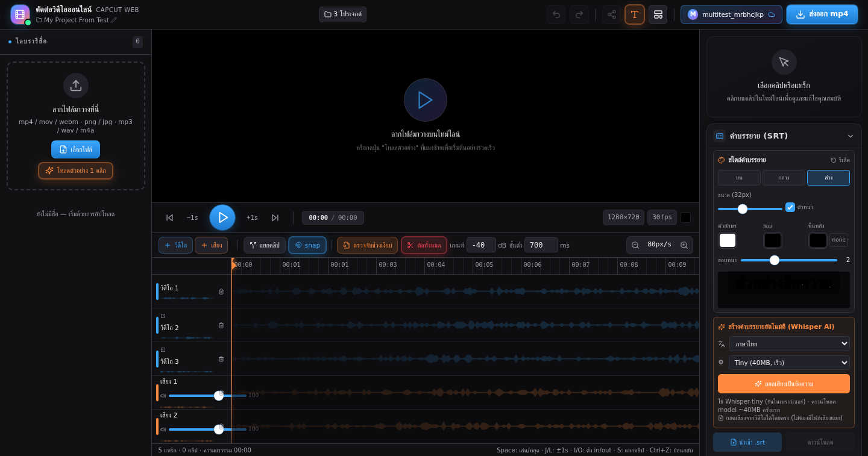868x456 pixels.
Task: Toggle the text/subtitle panel (T icon)
Action: point(635,14)
